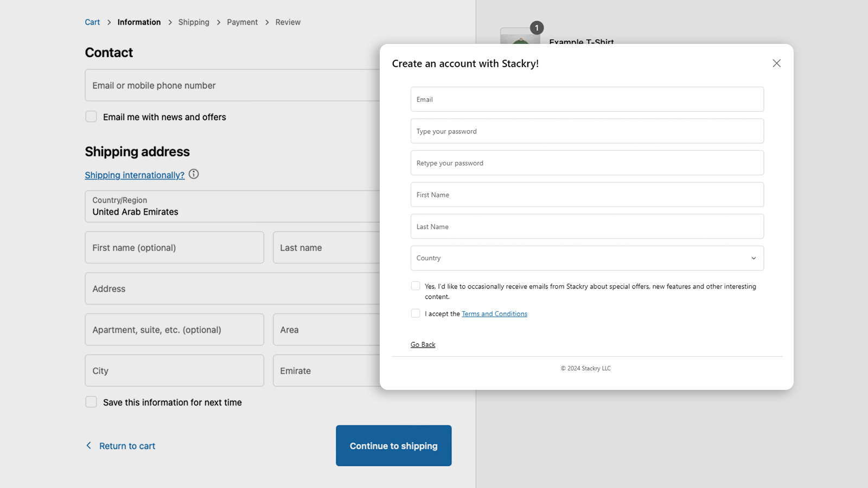This screenshot has height=488, width=868.
Task: Open the Country/Region United Arab Emirates dropdown
Action: pyautogui.click(x=232, y=206)
